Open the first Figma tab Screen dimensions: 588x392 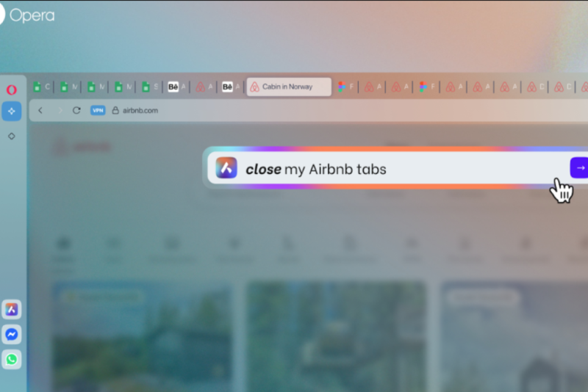pos(345,87)
